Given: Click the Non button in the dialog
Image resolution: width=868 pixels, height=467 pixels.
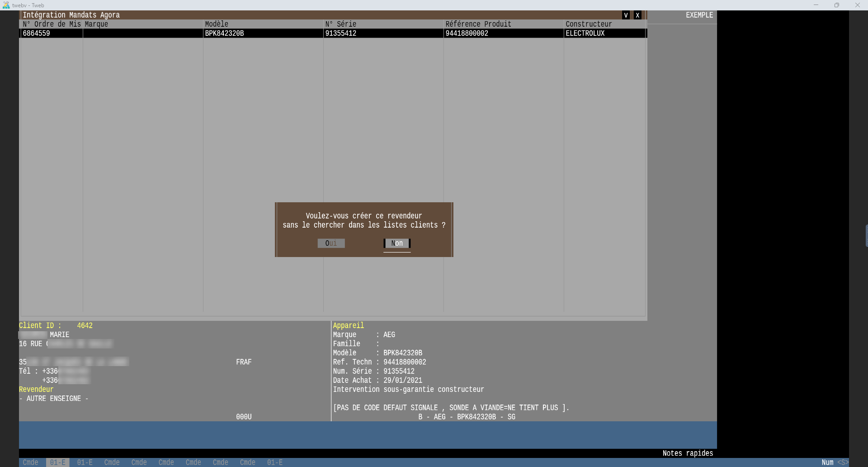Looking at the screenshot, I should [397, 243].
